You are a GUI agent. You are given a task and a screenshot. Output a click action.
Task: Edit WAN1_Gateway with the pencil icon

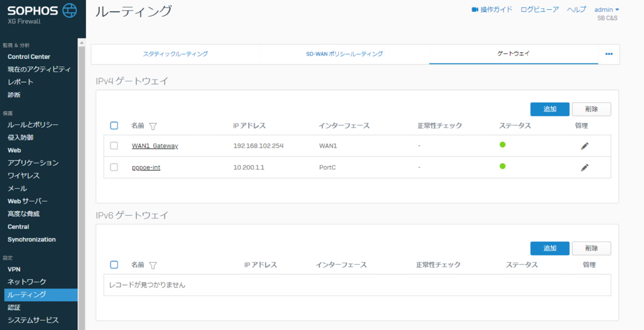[x=585, y=146]
